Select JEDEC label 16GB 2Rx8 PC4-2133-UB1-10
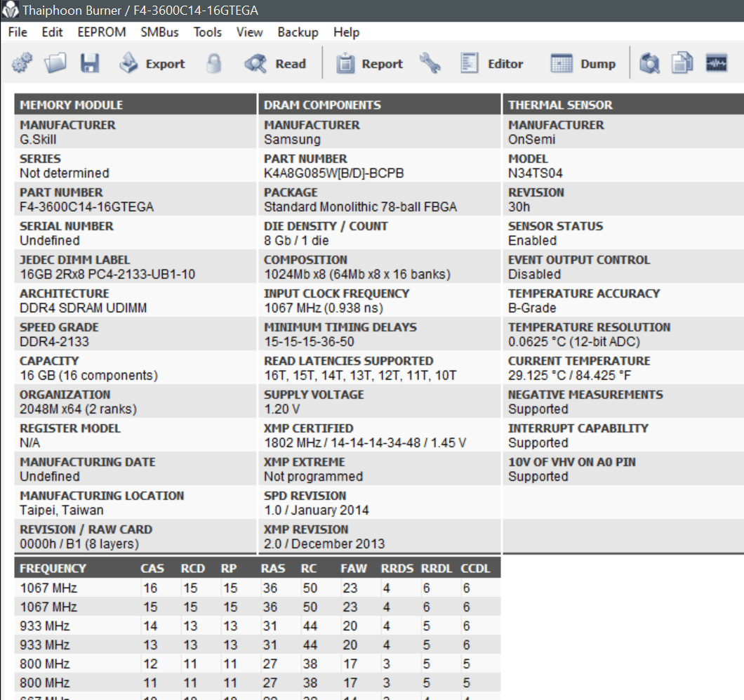The height and width of the screenshot is (700, 744). (x=107, y=275)
